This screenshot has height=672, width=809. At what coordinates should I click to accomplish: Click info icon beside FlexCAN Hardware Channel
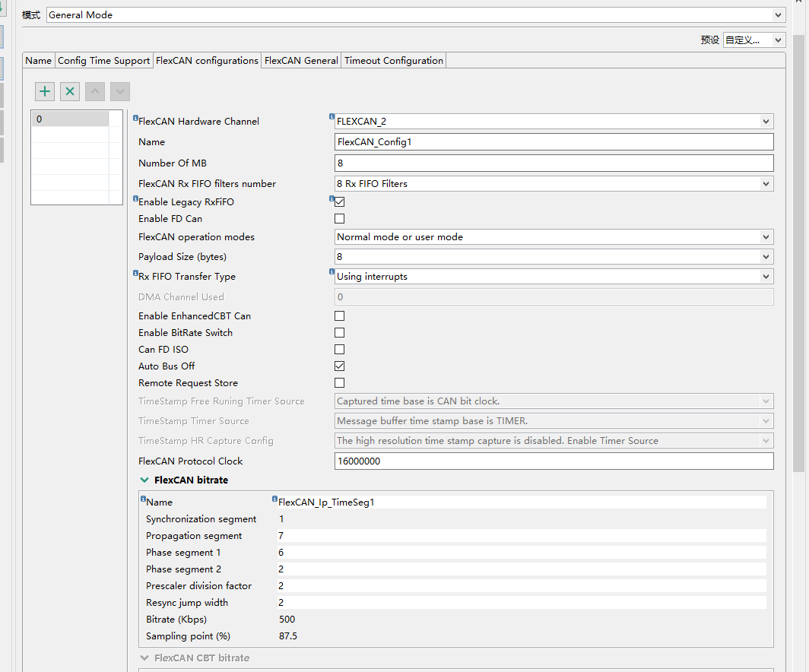[x=135, y=116]
